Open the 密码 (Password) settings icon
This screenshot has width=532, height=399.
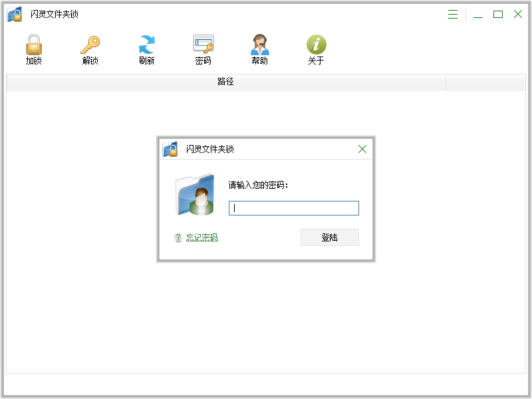(x=203, y=45)
